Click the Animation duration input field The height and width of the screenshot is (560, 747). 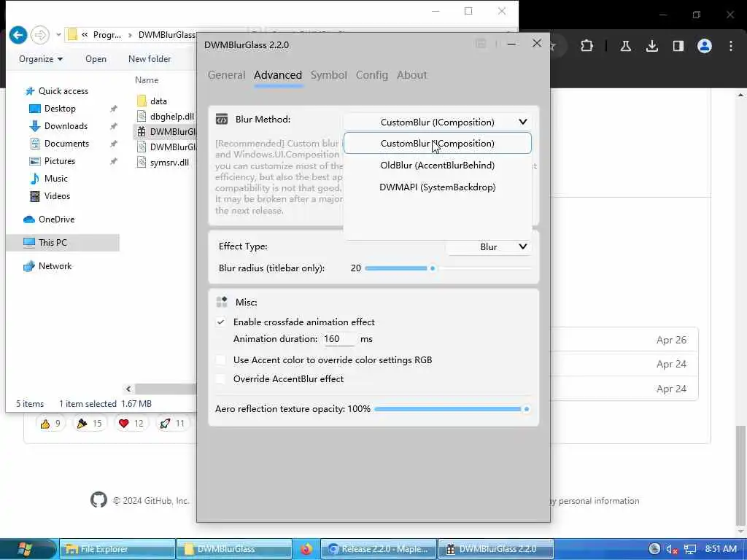click(338, 339)
